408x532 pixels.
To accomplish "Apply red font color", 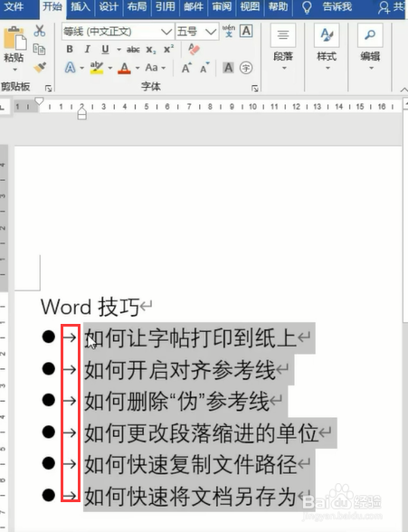I will tap(125, 68).
